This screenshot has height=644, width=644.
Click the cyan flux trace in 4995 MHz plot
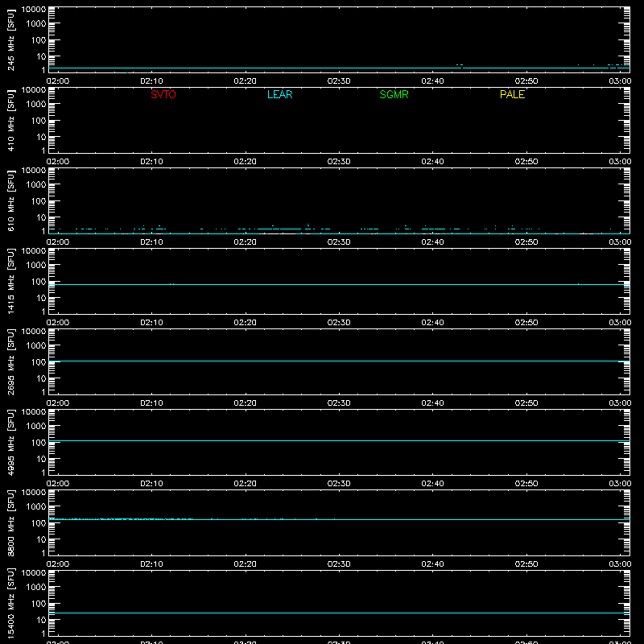tap(339, 440)
